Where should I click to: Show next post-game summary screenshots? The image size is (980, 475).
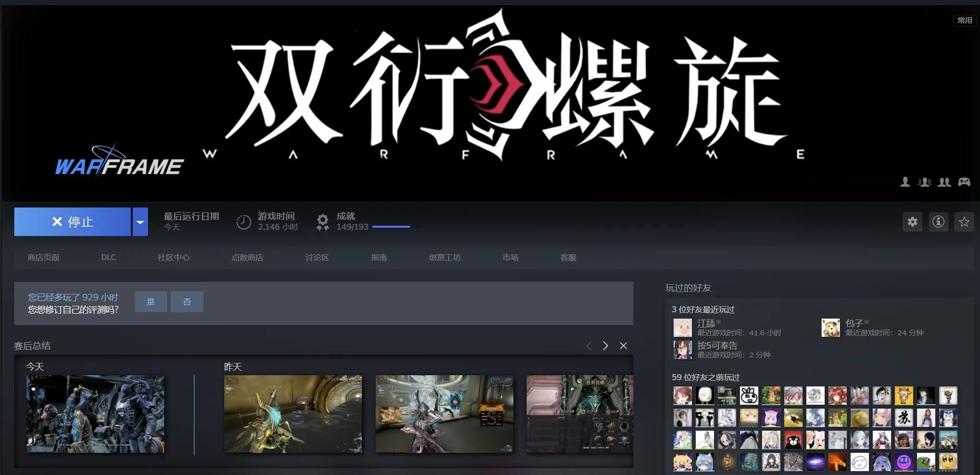[x=605, y=346]
